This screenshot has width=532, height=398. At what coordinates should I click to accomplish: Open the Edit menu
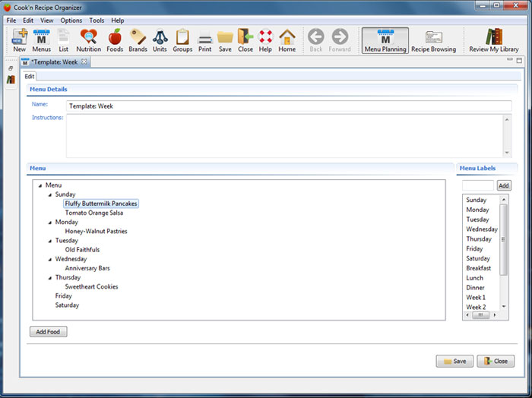pyautogui.click(x=28, y=21)
